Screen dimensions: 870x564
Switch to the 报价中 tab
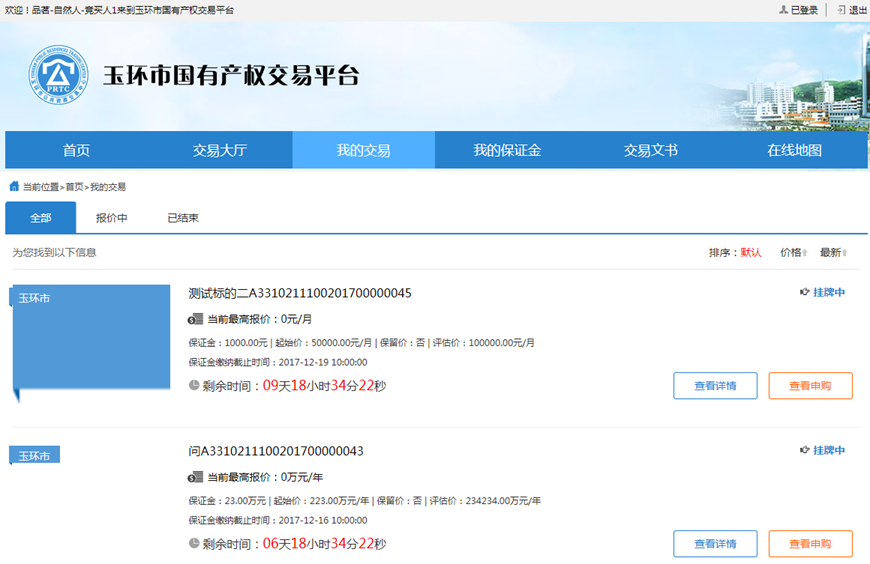coord(112,218)
